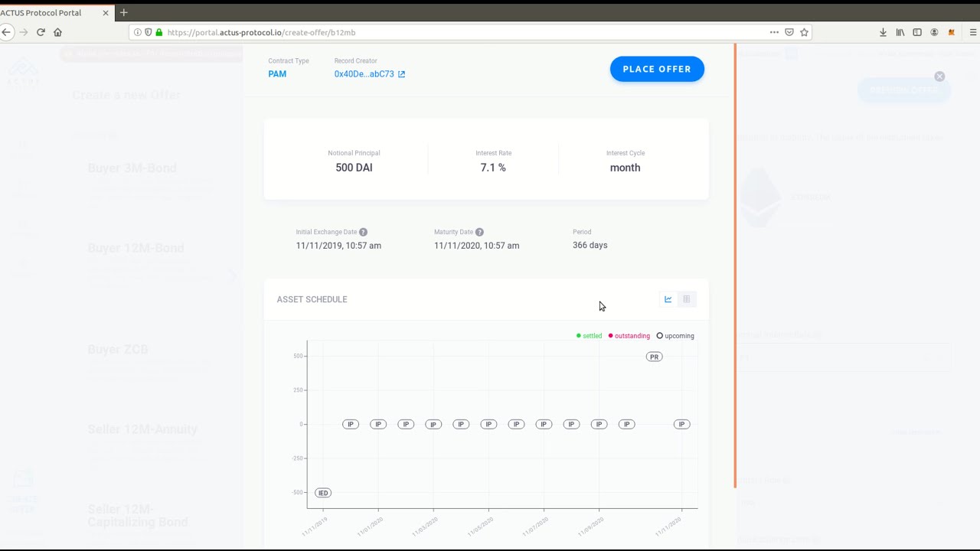Screen dimensions: 980x551
Task: Open the new tab plus button
Action: 123,12
